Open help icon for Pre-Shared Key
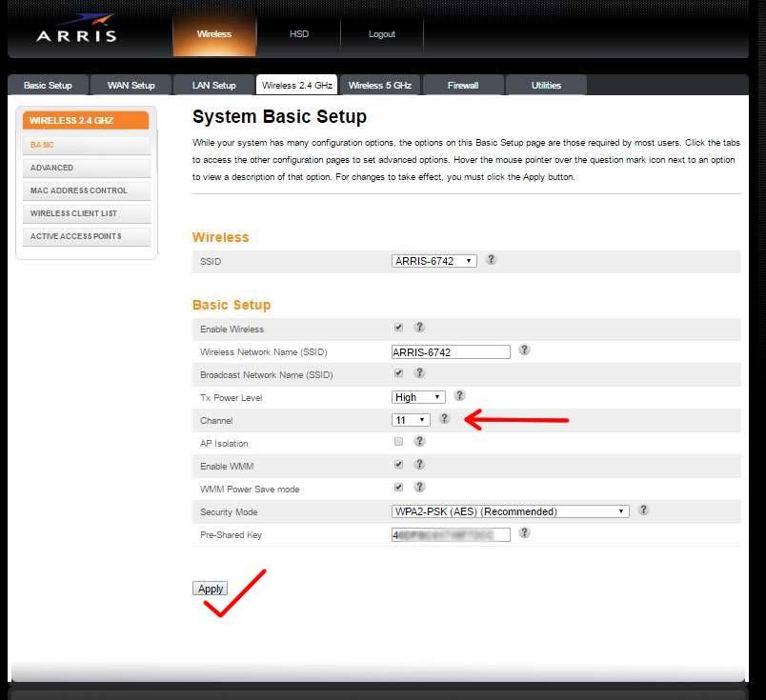Viewport: 766px width, 700px height. coord(524,532)
